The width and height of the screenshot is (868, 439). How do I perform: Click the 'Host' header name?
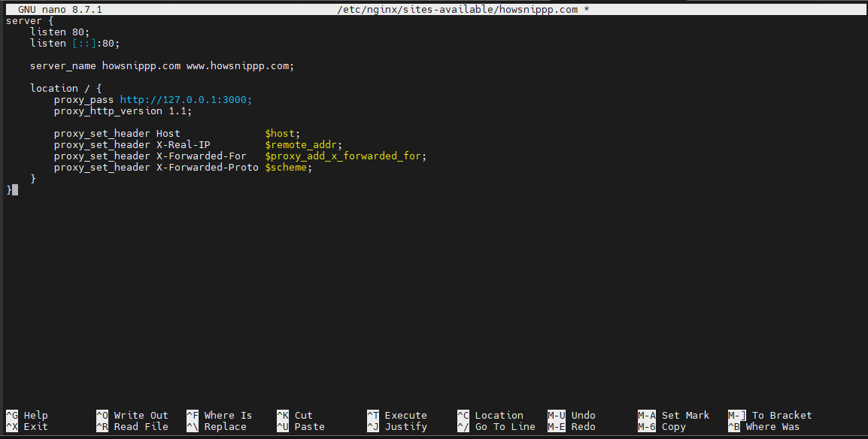click(x=168, y=134)
